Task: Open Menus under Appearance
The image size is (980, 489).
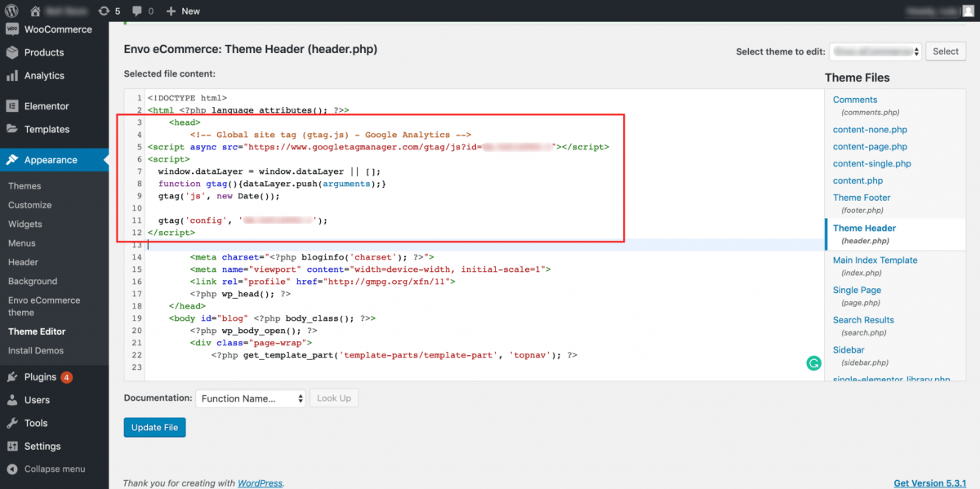Action: pyautogui.click(x=22, y=243)
